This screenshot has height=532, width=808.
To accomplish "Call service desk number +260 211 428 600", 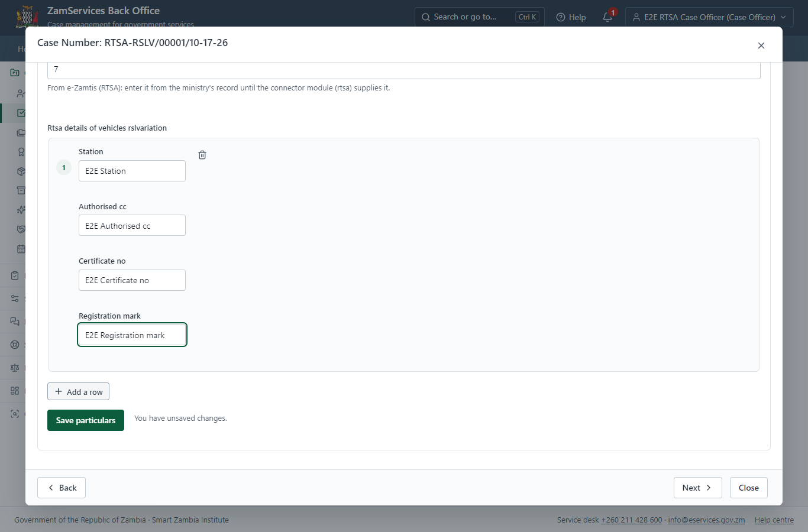I will tap(632, 520).
